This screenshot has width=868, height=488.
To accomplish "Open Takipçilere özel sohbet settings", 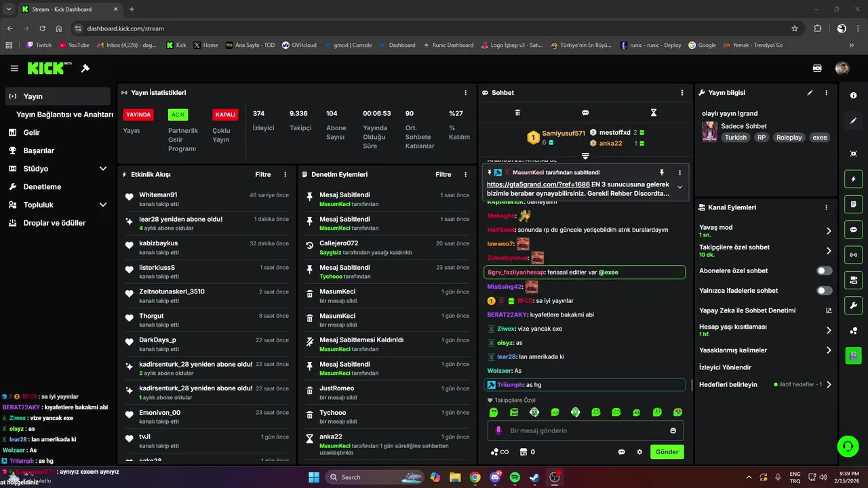I will (765, 251).
